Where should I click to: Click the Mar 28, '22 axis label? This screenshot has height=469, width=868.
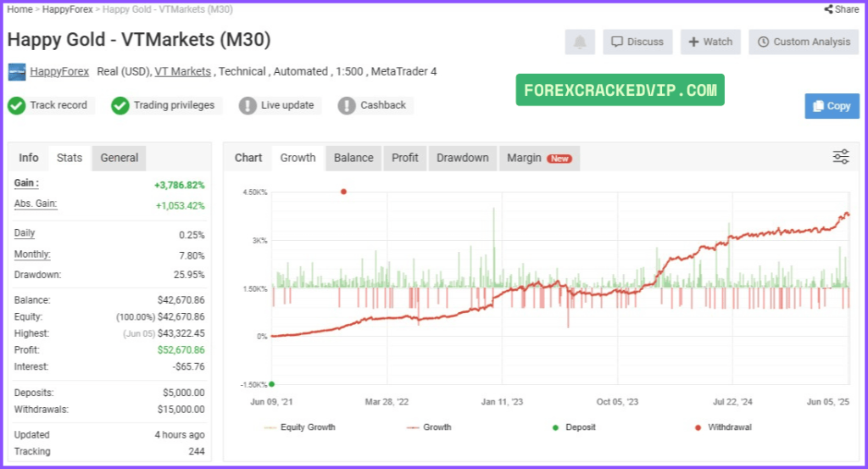click(387, 401)
